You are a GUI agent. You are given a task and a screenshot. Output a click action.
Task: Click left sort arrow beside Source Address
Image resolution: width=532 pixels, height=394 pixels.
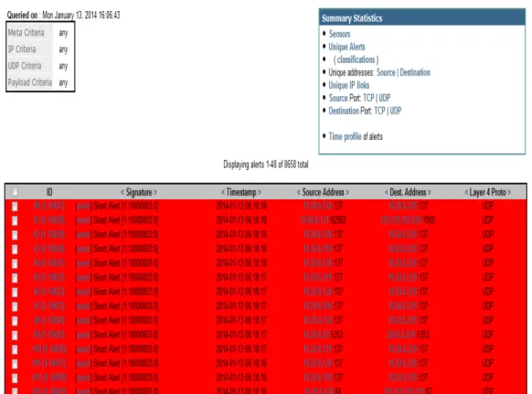tap(299, 192)
